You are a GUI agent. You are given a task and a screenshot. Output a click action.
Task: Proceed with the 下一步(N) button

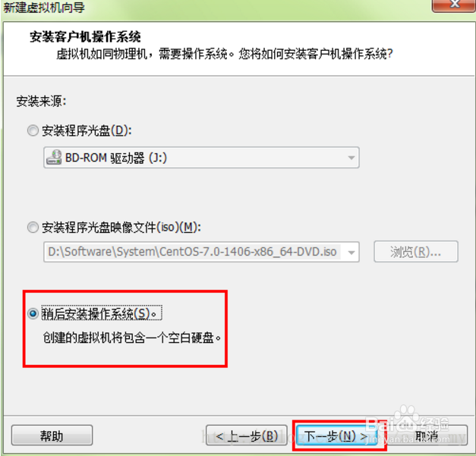pos(336,436)
